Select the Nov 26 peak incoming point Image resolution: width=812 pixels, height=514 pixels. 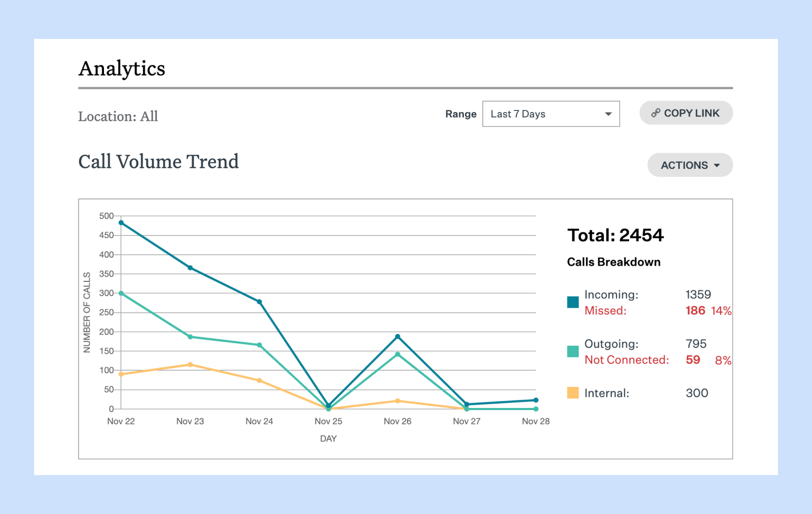click(x=398, y=336)
